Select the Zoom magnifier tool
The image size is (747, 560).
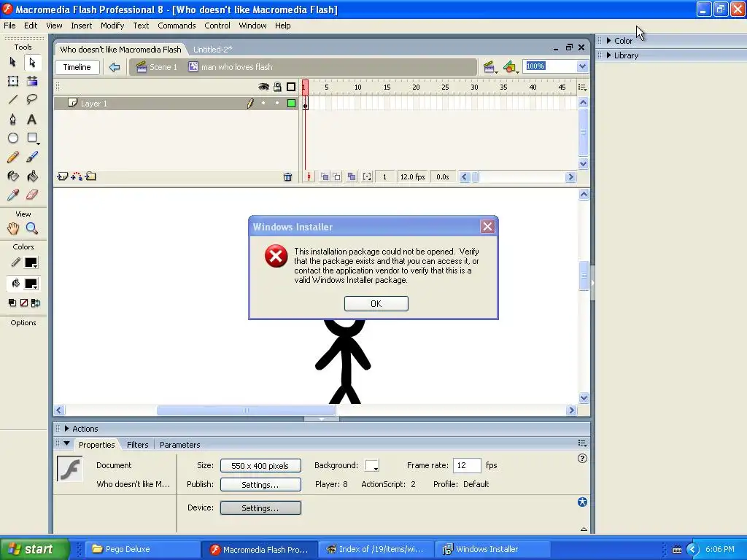coord(32,228)
